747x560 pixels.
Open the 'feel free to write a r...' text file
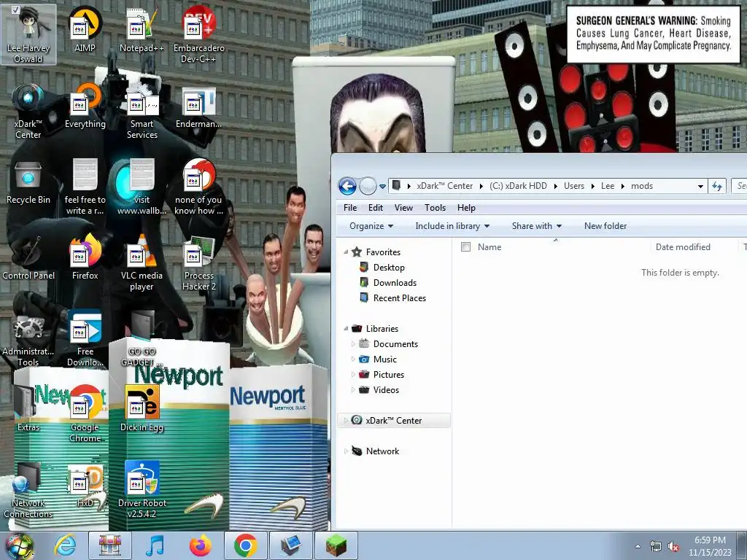pyautogui.click(x=85, y=187)
